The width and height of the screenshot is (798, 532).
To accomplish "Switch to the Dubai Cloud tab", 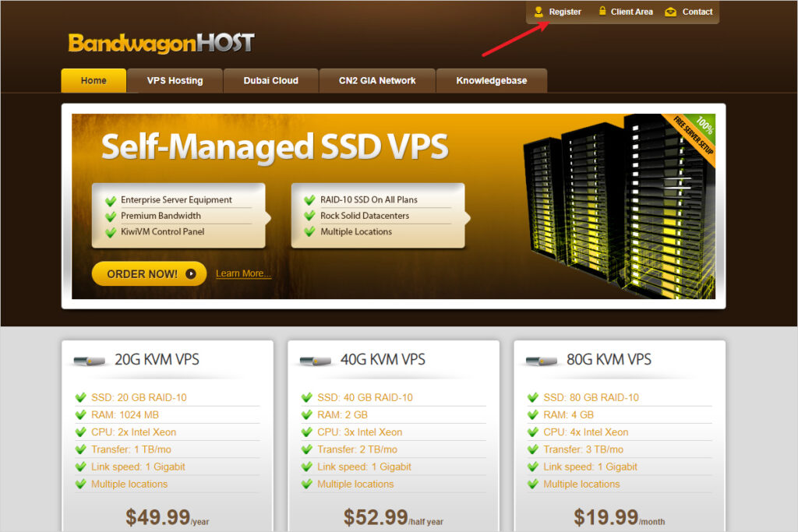I will [x=270, y=80].
